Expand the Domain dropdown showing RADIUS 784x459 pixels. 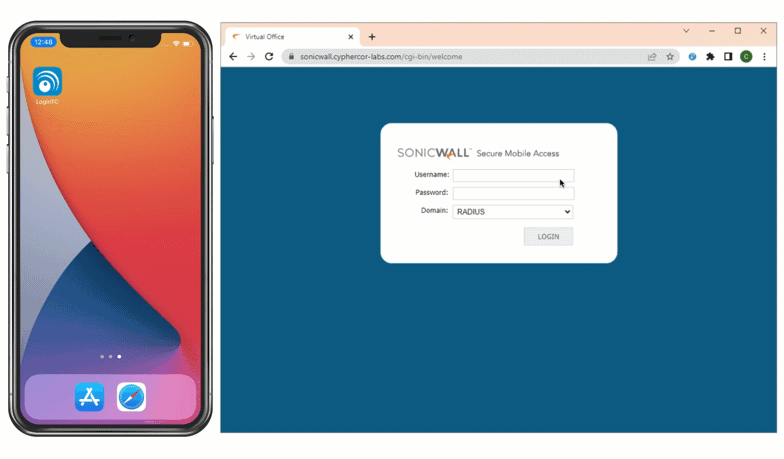tap(513, 212)
